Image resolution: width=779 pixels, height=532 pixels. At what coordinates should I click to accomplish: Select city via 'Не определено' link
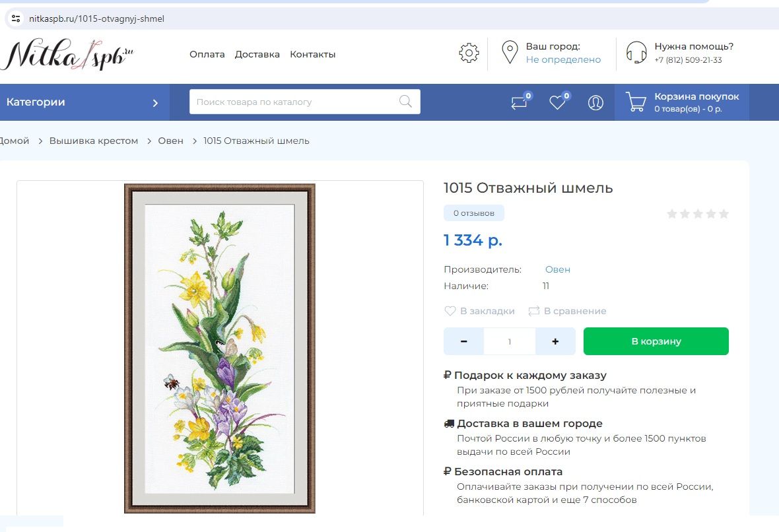click(x=563, y=59)
